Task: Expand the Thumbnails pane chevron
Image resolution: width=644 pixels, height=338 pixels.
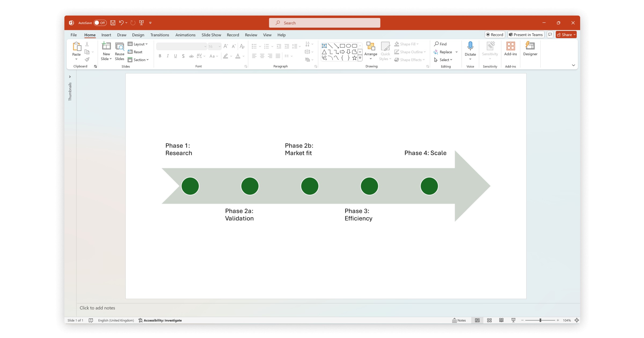Action: click(x=70, y=77)
